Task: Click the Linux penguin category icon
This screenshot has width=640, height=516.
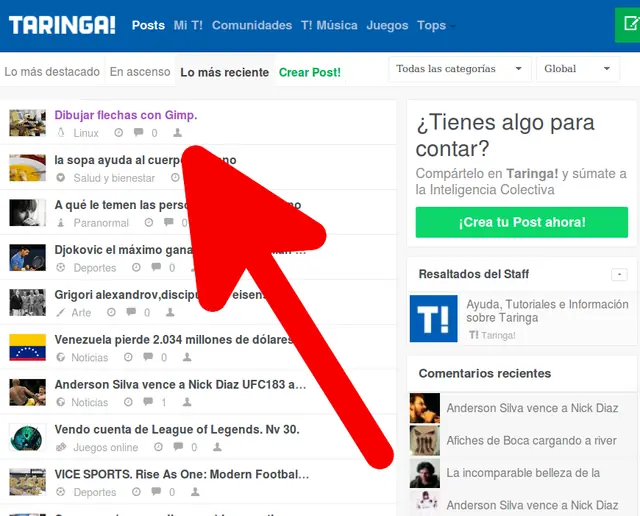Action: (61, 133)
